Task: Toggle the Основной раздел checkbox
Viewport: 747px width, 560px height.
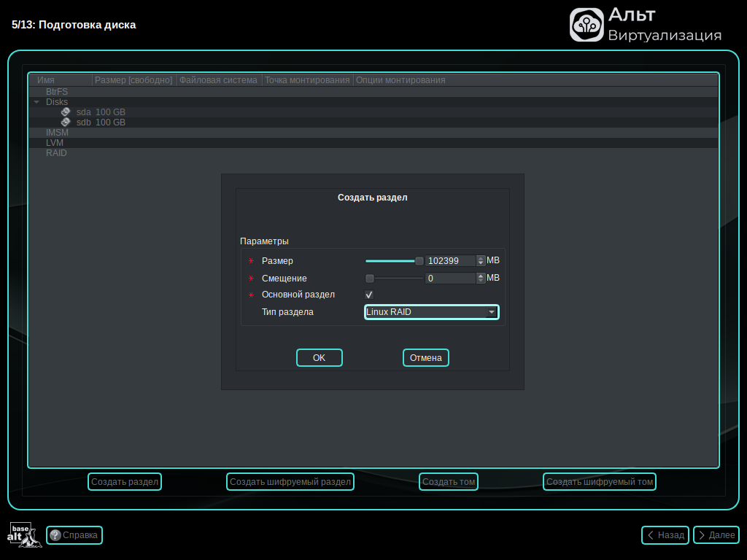Action: 369,295
